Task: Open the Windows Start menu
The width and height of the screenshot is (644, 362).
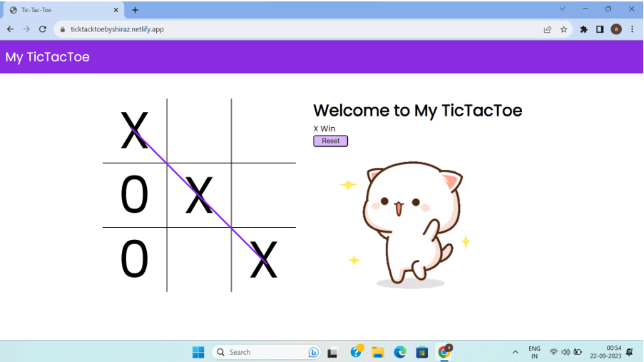Action: [x=198, y=352]
